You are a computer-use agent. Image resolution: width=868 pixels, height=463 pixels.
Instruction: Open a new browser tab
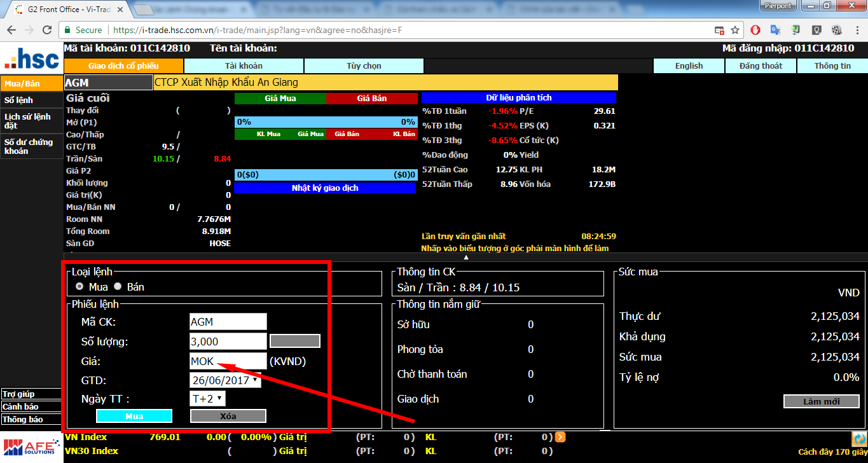tap(146, 10)
